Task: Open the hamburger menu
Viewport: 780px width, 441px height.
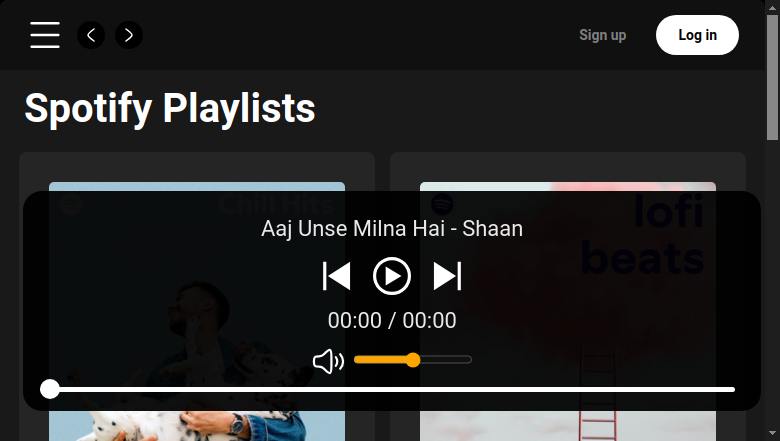Action: click(45, 35)
